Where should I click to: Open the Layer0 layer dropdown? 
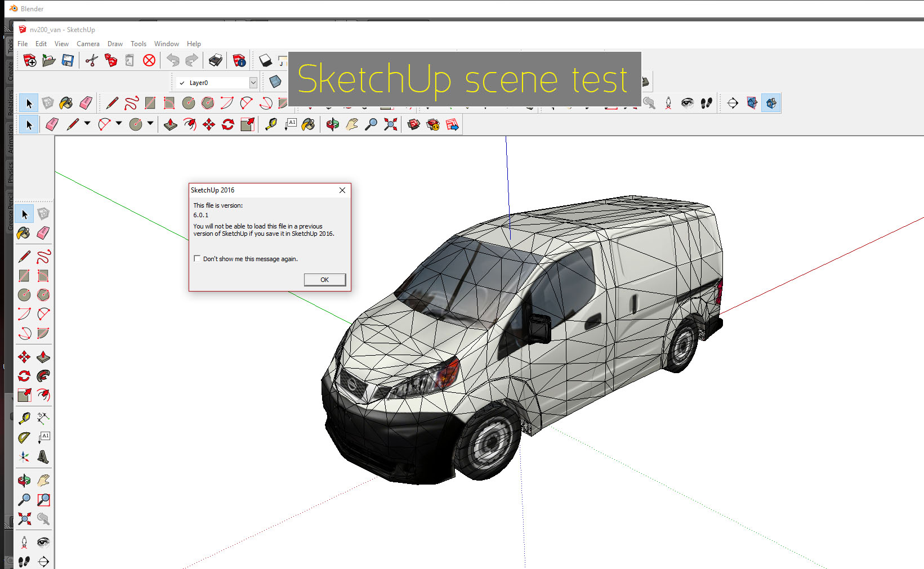pos(253,83)
